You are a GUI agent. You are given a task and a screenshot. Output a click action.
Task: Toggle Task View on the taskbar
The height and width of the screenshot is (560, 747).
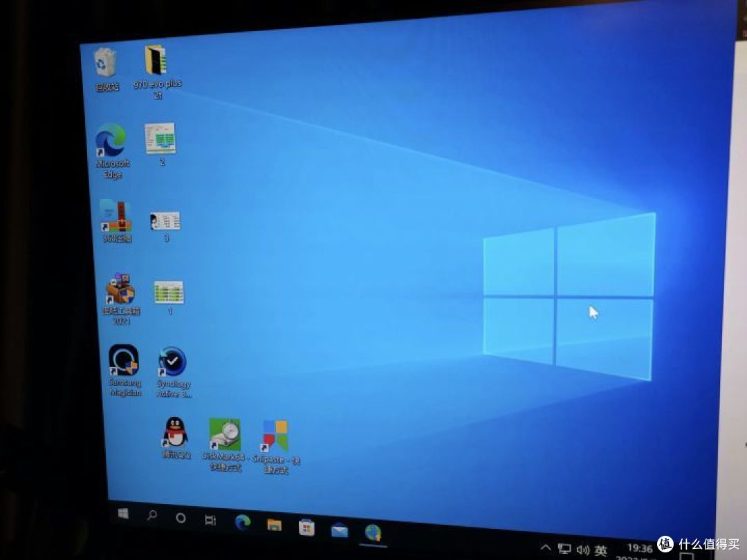coord(210,519)
